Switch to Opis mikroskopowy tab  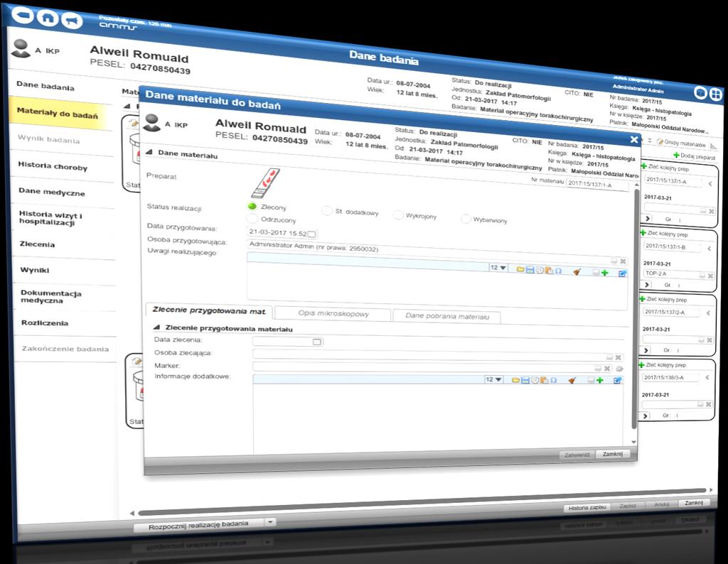tap(333, 313)
